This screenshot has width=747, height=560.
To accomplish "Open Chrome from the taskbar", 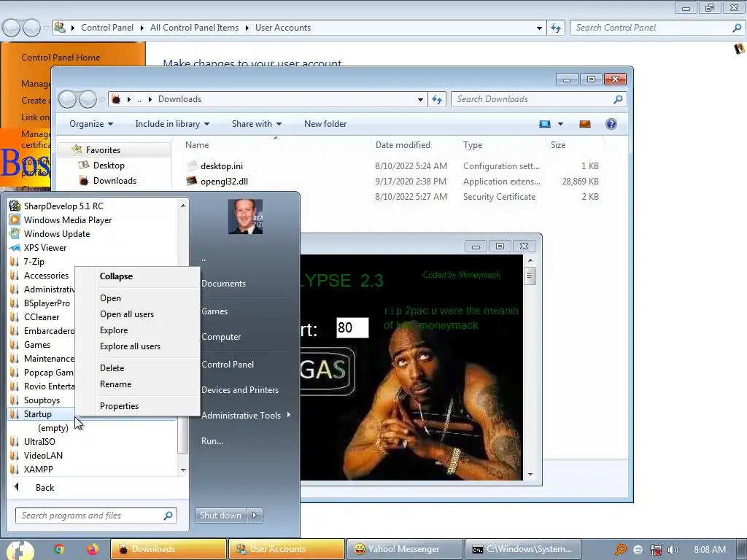I will [58, 549].
